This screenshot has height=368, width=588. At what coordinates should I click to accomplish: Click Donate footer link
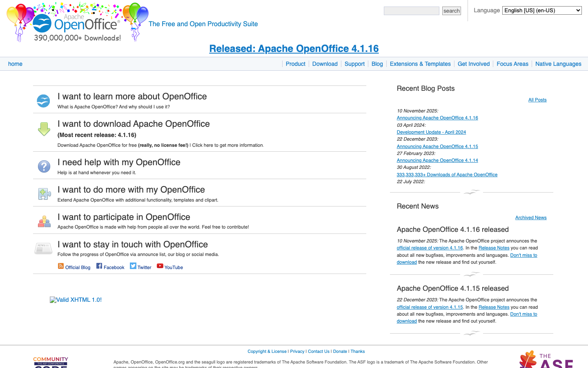tap(340, 352)
